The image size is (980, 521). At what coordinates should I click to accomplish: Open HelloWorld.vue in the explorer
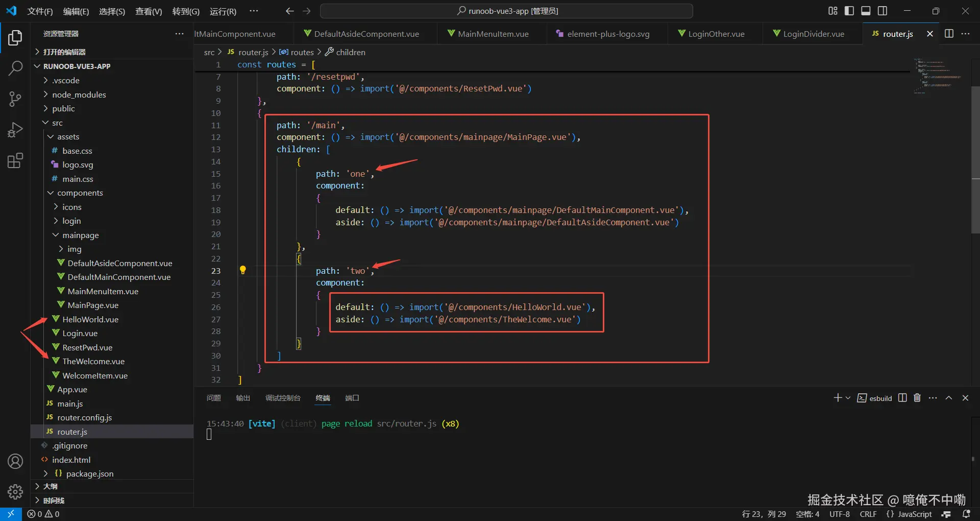pyautogui.click(x=90, y=319)
